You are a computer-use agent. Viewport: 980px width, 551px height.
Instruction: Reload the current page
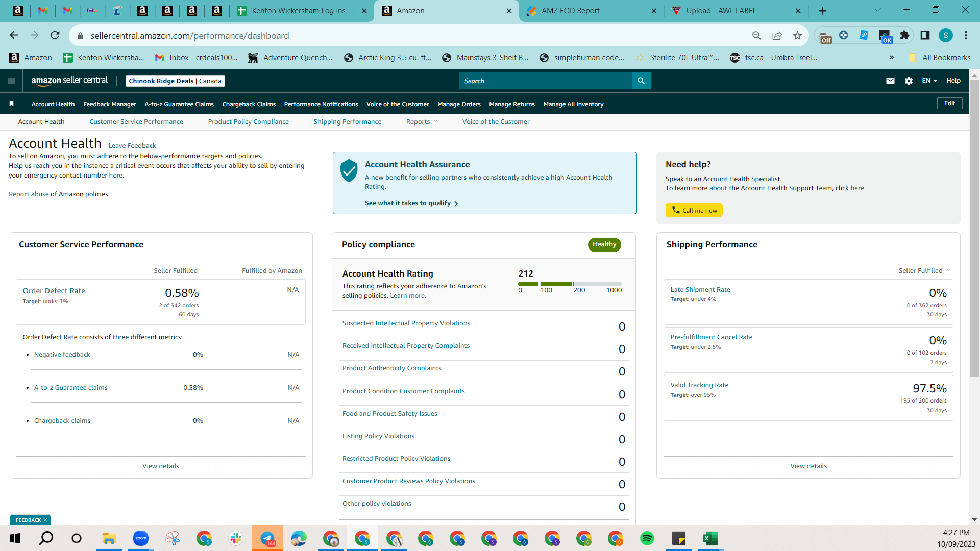tap(55, 35)
